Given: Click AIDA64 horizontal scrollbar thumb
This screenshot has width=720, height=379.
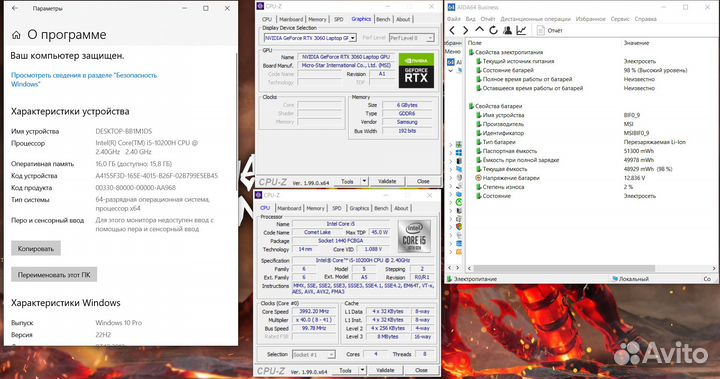Looking at the screenshot, I should 564,268.
